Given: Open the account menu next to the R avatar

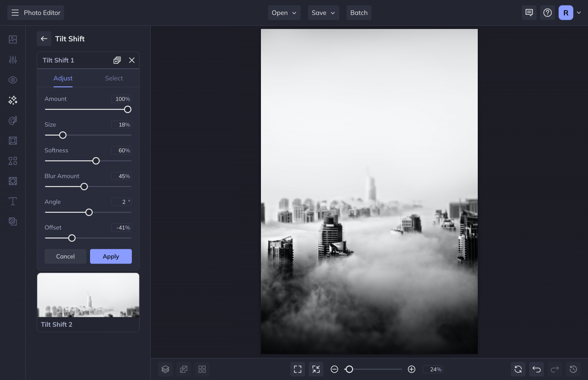Looking at the screenshot, I should click(578, 12).
